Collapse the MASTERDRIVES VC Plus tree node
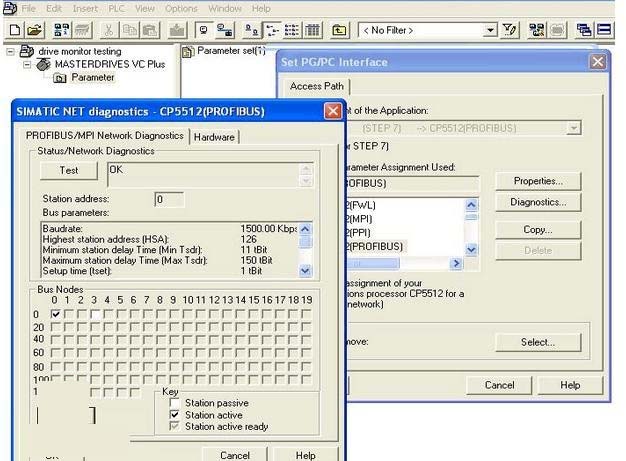Viewport: 626px width, 461px height. tap(27, 64)
